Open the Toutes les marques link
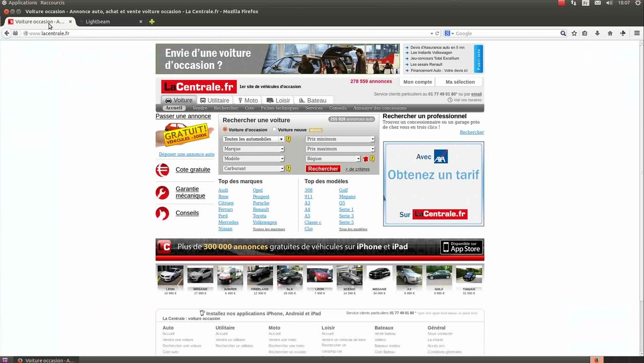The width and height of the screenshot is (644, 363). click(269, 229)
